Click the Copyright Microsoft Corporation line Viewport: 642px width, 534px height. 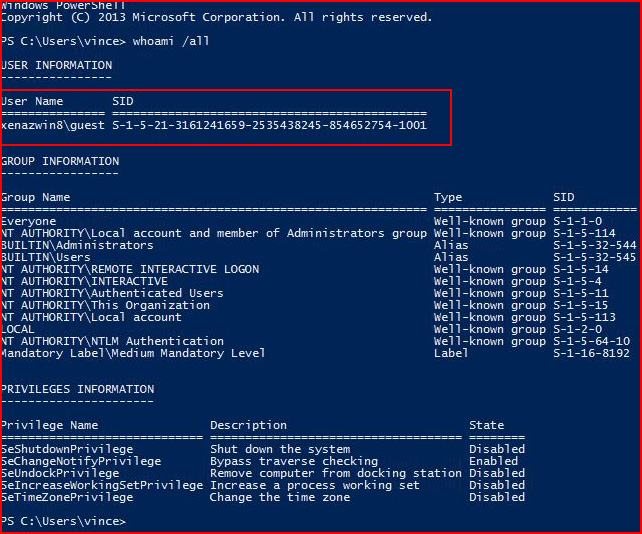tap(217, 18)
